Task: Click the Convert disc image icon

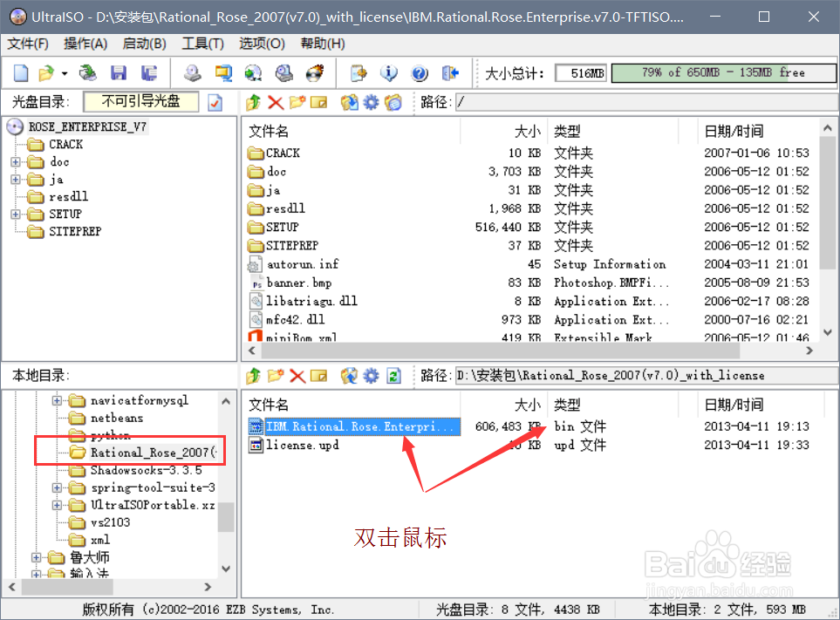Action: pos(253,73)
